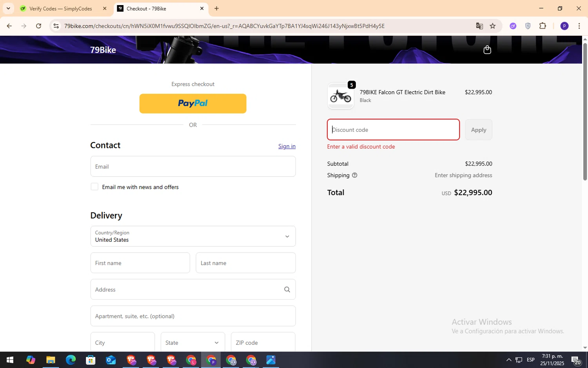Image resolution: width=588 pixels, height=368 pixels.
Task: Close the Verify Codes SimplyCodes tab
Action: click(x=105, y=8)
